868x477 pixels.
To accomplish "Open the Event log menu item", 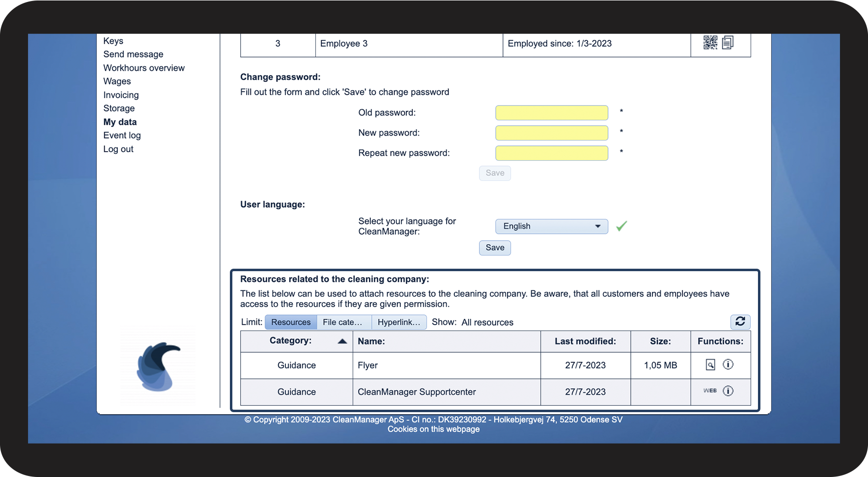I will (x=122, y=136).
